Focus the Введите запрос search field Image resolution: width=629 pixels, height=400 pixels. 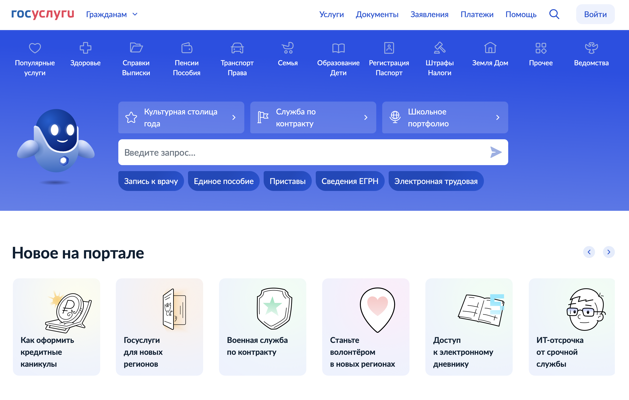click(300, 152)
